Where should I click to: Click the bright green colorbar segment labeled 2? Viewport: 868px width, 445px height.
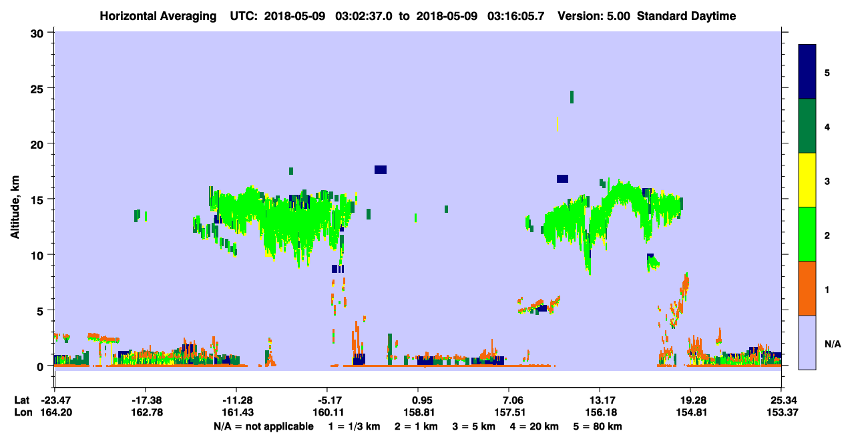click(x=807, y=234)
